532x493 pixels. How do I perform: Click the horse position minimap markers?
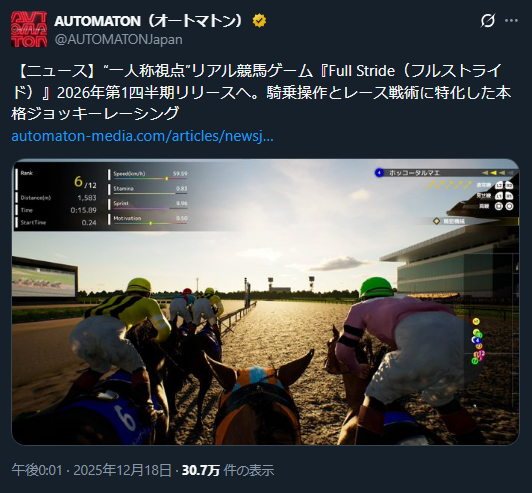pos(478,341)
